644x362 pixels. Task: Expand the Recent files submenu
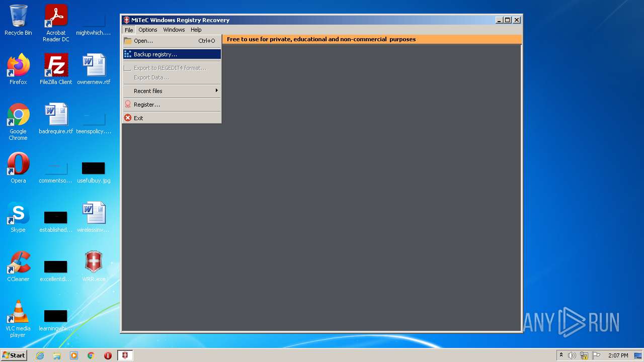172,91
